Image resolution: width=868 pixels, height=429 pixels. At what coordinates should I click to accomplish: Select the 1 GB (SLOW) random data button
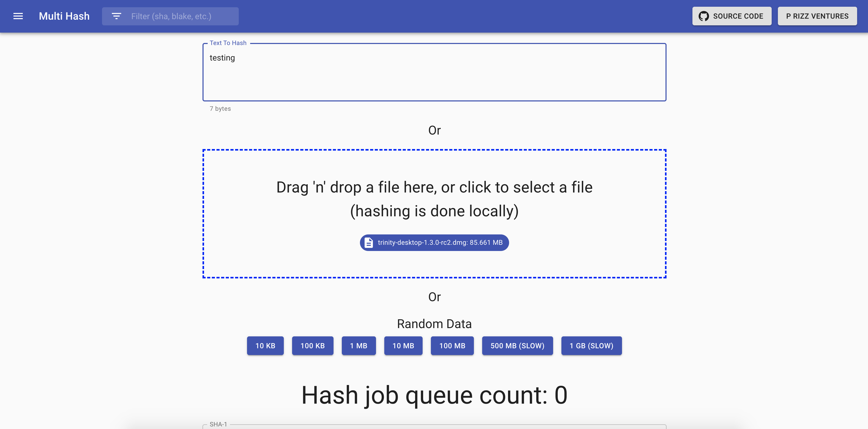click(x=591, y=345)
